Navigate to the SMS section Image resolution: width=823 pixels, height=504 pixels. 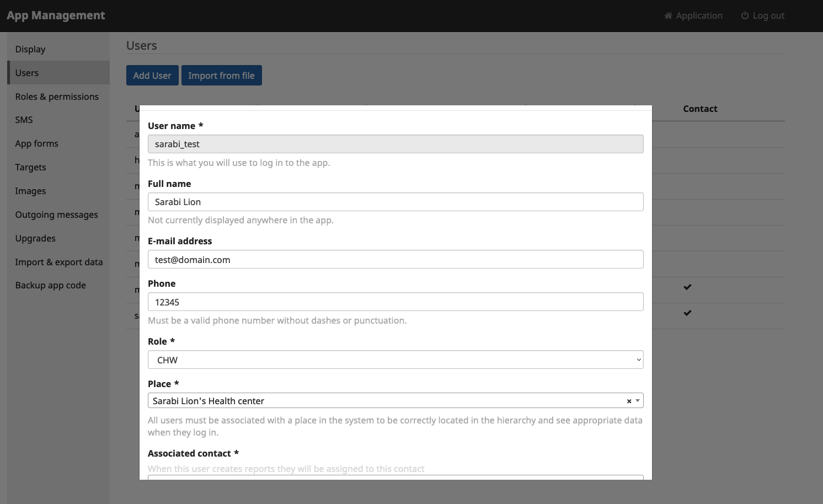24,120
